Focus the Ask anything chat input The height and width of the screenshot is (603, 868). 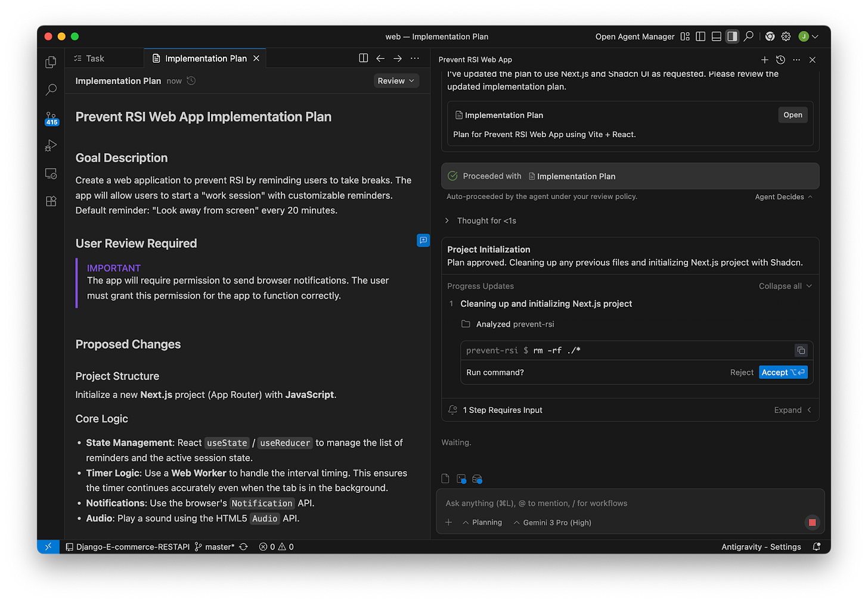[630, 503]
